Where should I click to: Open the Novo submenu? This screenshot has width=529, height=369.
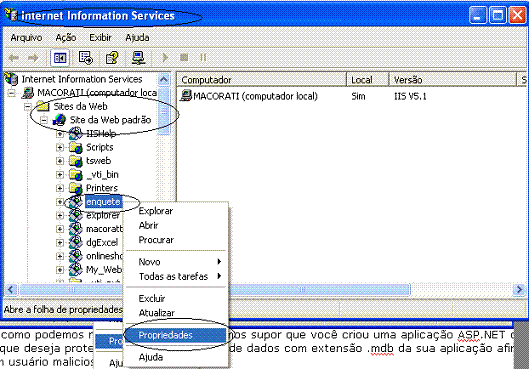(175, 262)
